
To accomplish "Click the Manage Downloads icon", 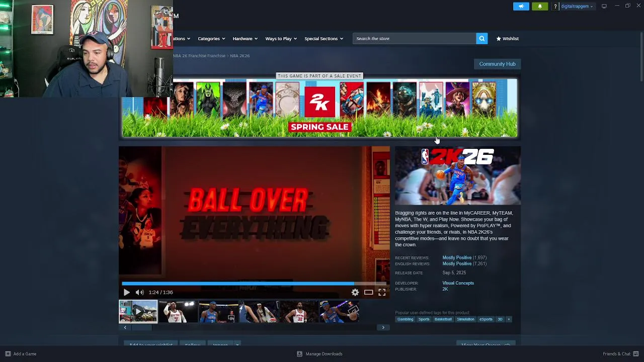I will tap(299, 354).
